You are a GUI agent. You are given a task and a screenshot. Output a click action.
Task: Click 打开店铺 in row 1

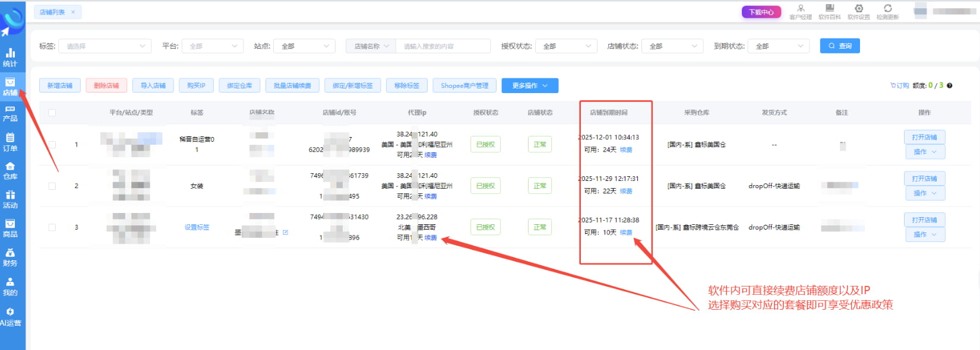925,137
